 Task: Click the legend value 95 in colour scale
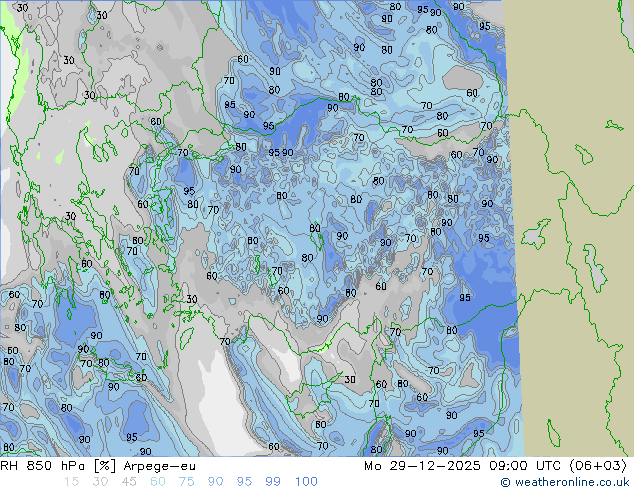click(244, 482)
